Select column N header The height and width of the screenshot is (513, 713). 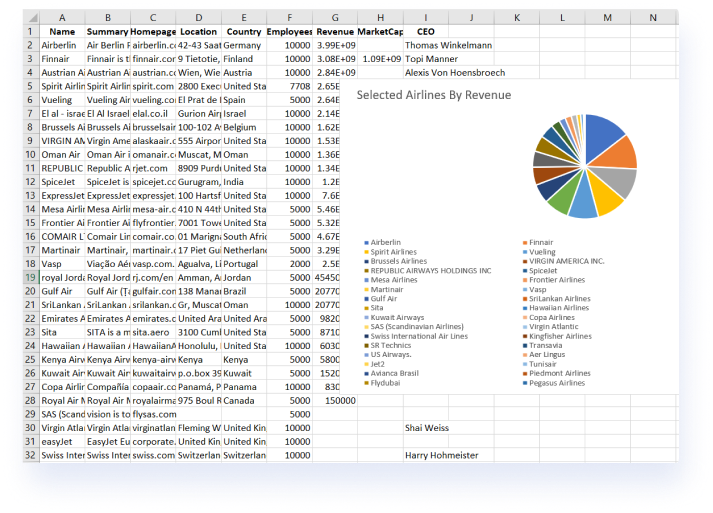click(653, 18)
